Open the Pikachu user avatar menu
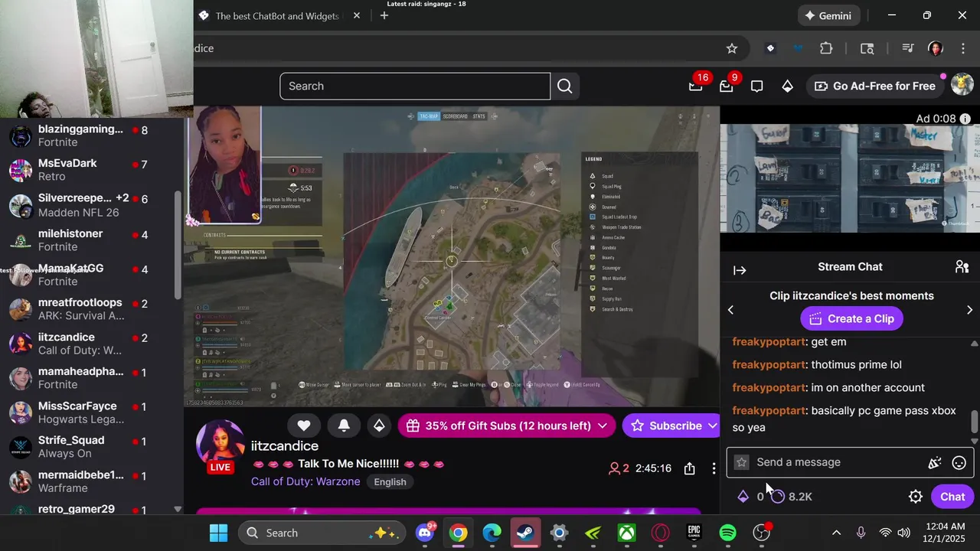 point(962,85)
